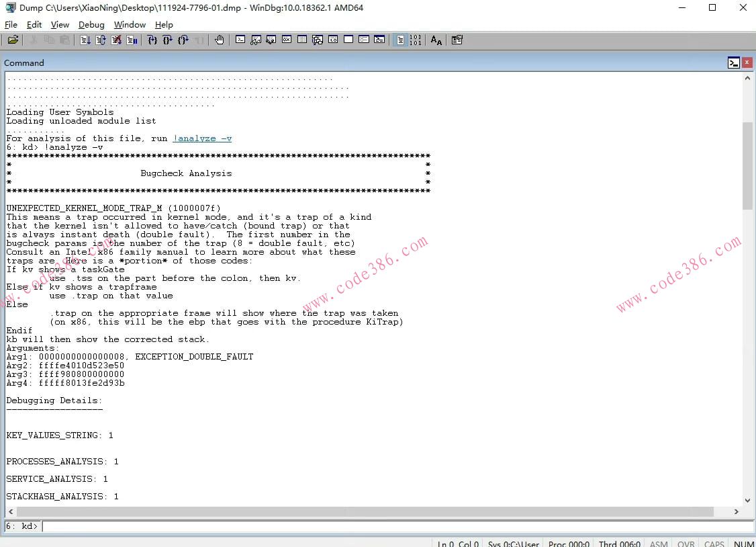Open the Memory window toolbar icon
The width and height of the screenshot is (756, 547).
[x=302, y=40]
